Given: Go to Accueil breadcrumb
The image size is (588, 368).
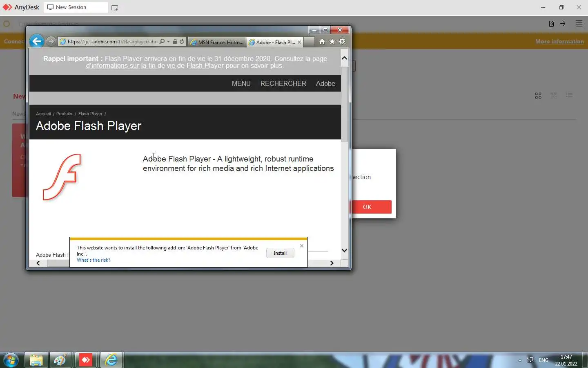Looking at the screenshot, I should [43, 114].
